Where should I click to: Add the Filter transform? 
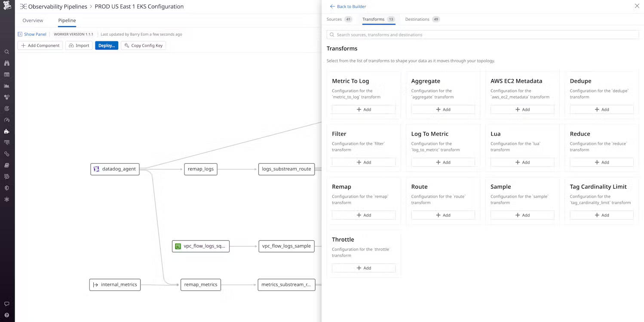click(364, 163)
